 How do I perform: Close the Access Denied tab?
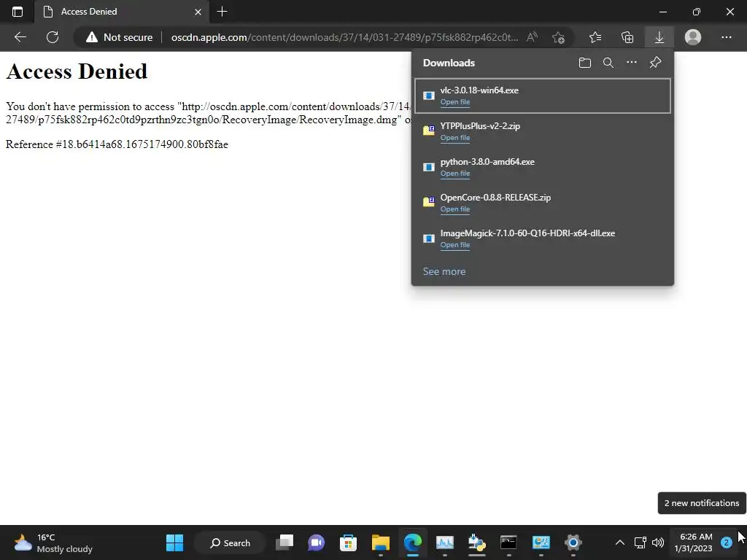click(198, 12)
